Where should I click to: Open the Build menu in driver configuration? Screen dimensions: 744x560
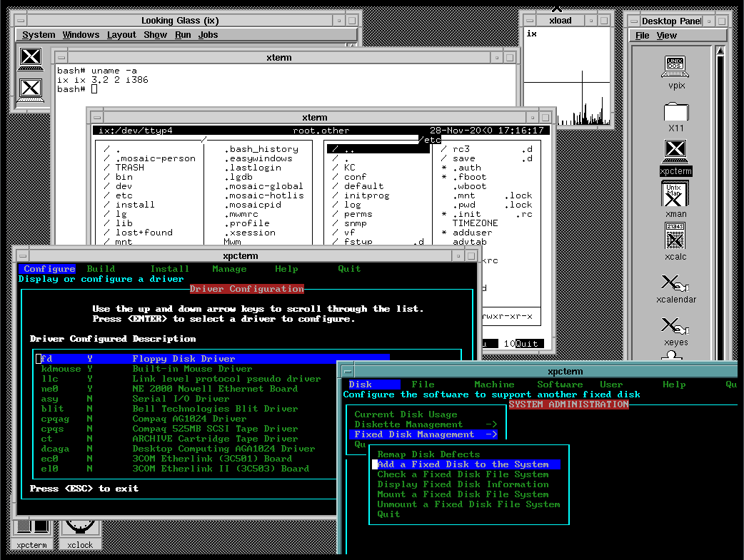coord(101,269)
